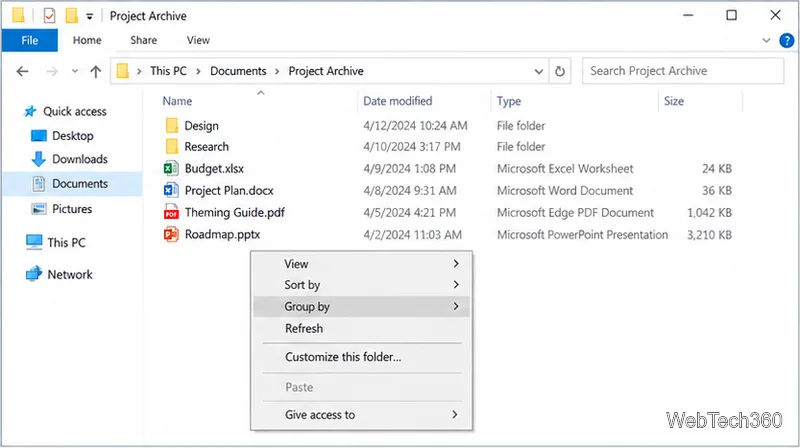Click the 3,210 KB size cell
This screenshot has height=448, width=800.
click(x=709, y=235)
